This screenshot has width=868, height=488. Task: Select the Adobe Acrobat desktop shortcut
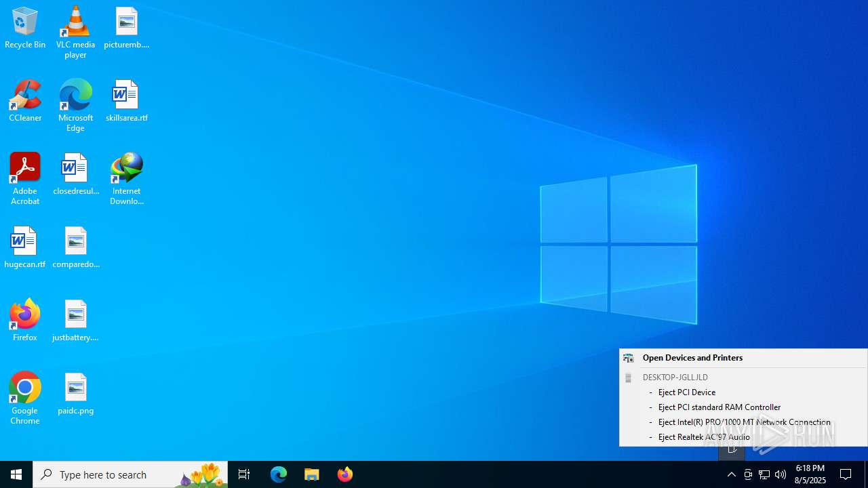pos(25,179)
